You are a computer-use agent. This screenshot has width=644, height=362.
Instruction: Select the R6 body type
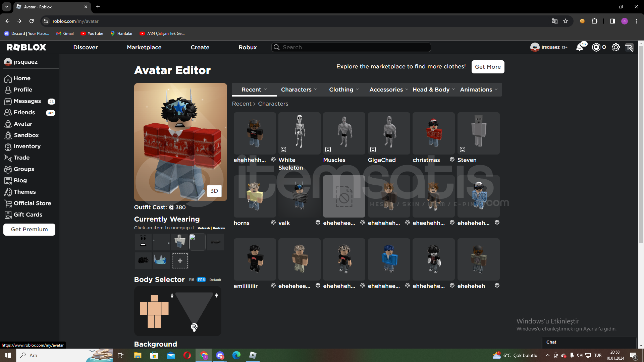(192, 280)
